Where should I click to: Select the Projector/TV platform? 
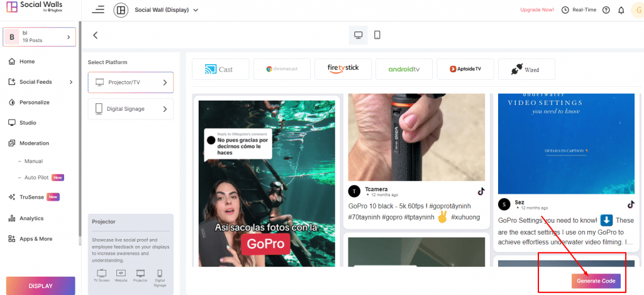[131, 82]
